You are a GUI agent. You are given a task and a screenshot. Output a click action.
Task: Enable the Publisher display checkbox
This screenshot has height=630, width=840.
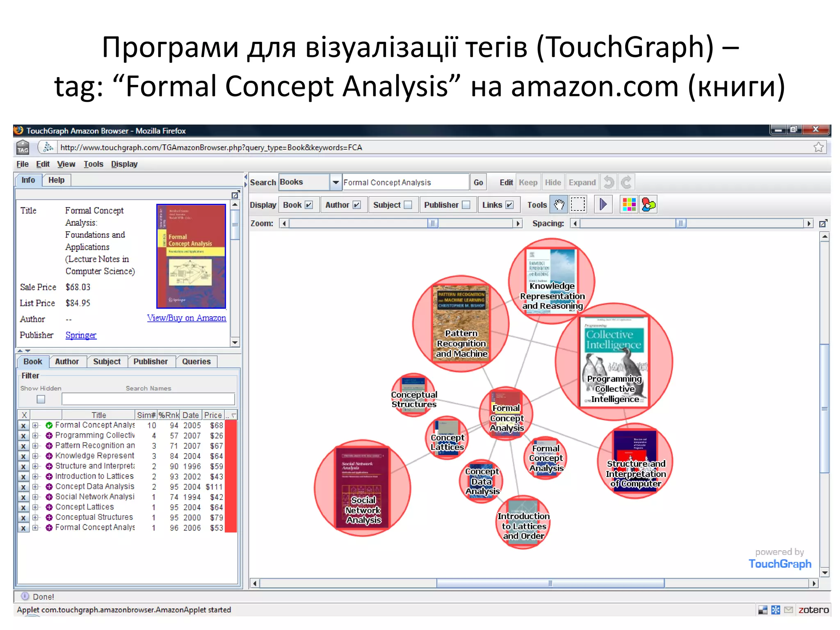tap(466, 205)
